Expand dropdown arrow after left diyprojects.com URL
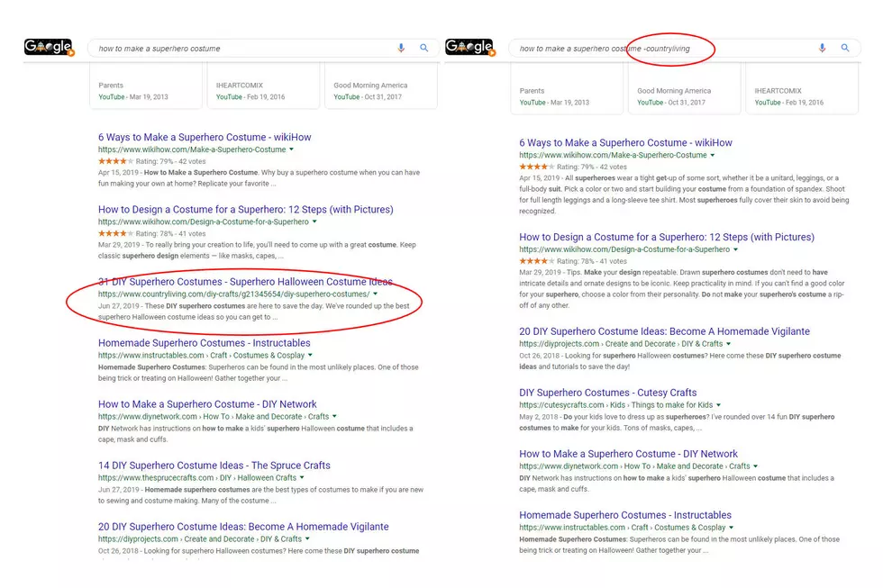 point(307,538)
